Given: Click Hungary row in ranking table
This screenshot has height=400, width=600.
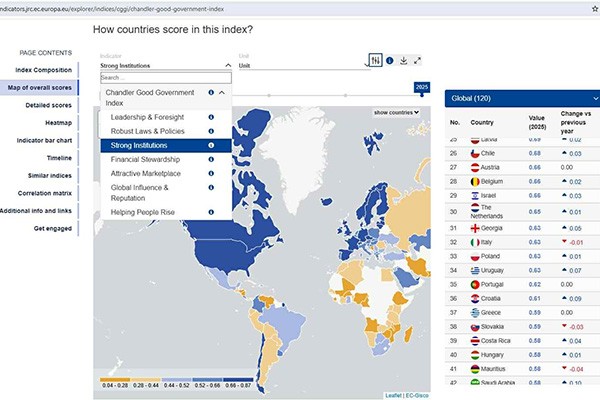Looking at the screenshot, I should [x=522, y=355].
